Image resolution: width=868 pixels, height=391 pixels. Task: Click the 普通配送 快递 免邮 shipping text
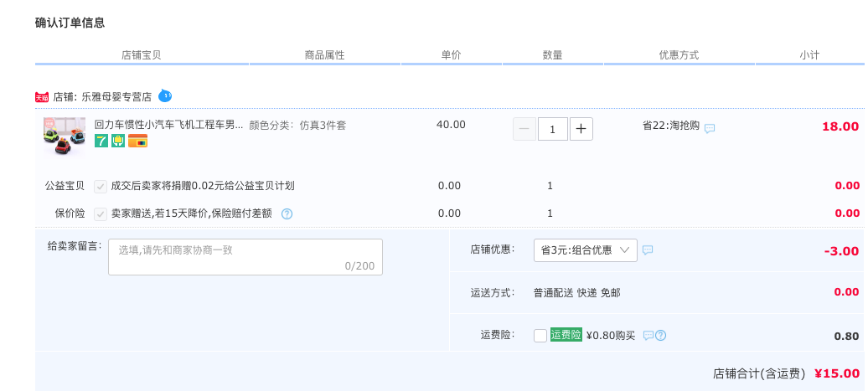576,293
